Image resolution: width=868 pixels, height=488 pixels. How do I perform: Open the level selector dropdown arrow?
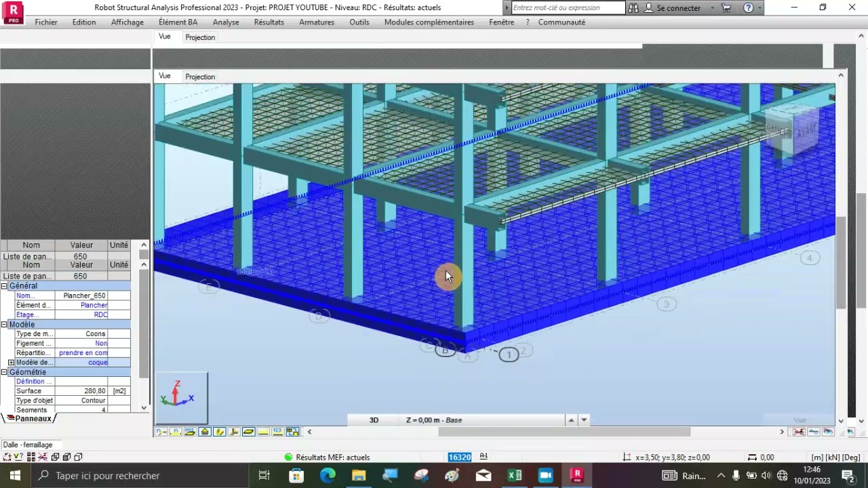coord(584,420)
